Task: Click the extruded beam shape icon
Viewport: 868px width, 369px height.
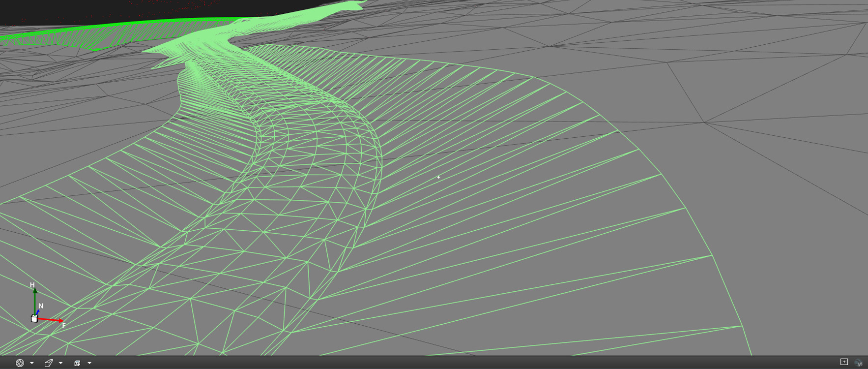Action: point(48,363)
